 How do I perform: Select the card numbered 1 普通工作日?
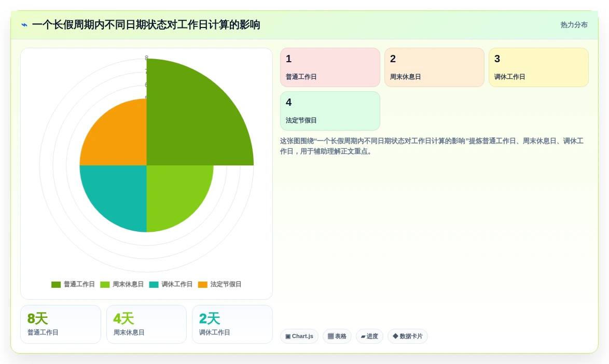[330, 67]
